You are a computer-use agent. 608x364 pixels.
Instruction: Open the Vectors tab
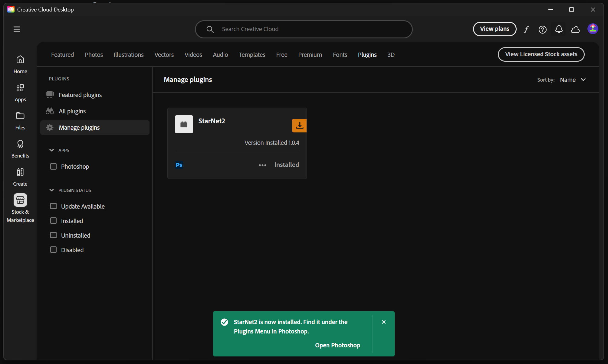(x=164, y=55)
